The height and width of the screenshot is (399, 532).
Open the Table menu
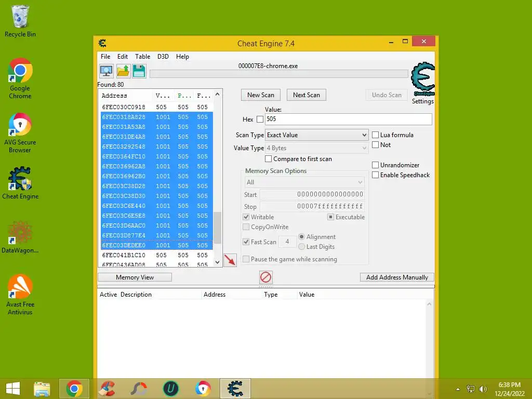[x=142, y=56]
